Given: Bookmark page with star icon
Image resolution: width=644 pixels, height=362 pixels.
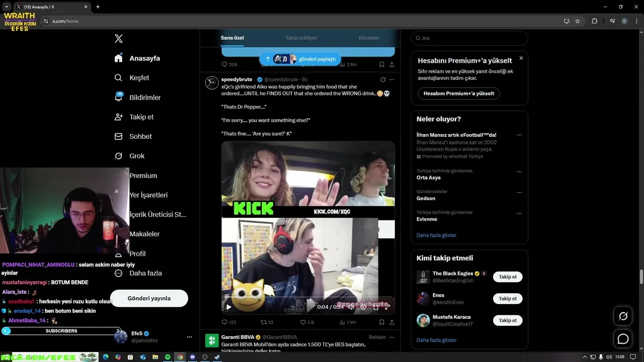Looking at the screenshot, I should [578, 21].
